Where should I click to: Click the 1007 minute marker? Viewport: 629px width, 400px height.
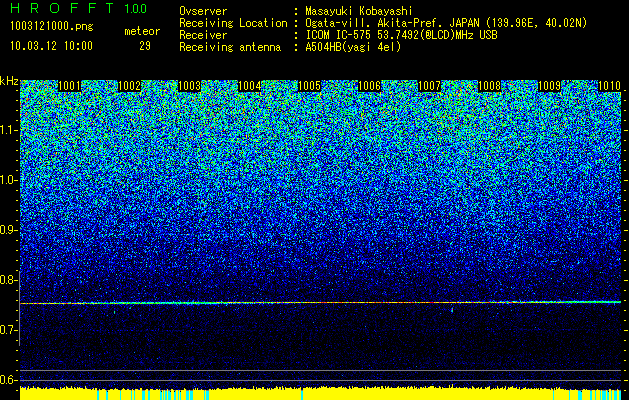429,86
